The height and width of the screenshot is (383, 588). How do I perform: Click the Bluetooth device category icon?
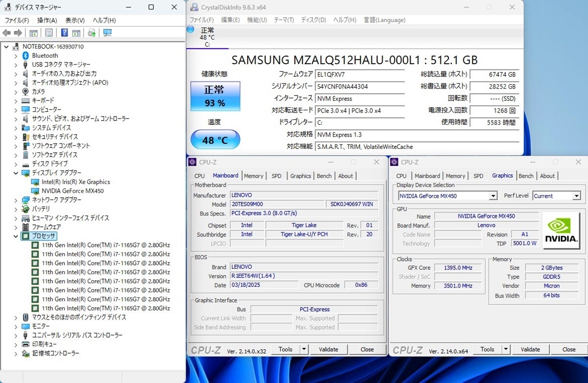click(26, 55)
